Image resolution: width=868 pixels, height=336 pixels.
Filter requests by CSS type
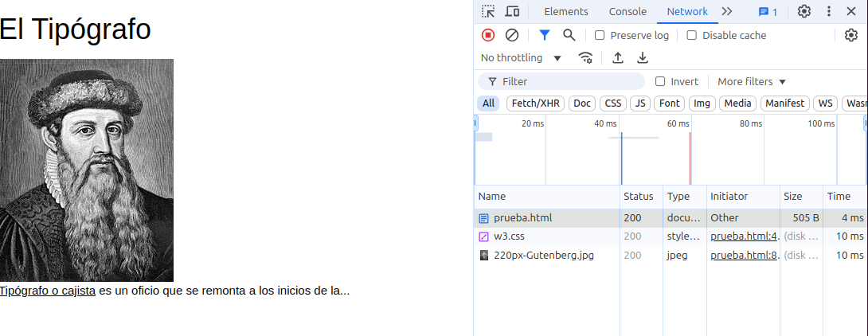tap(613, 104)
